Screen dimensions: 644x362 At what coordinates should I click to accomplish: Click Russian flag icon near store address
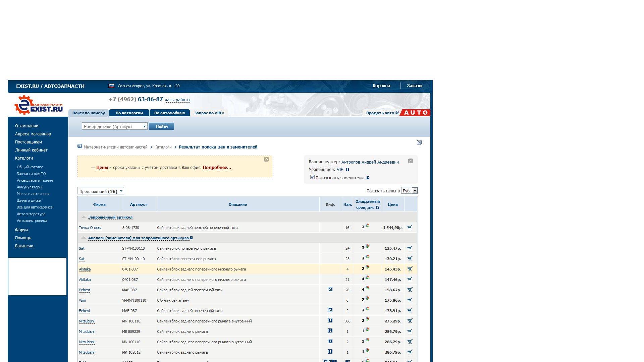coord(111,86)
